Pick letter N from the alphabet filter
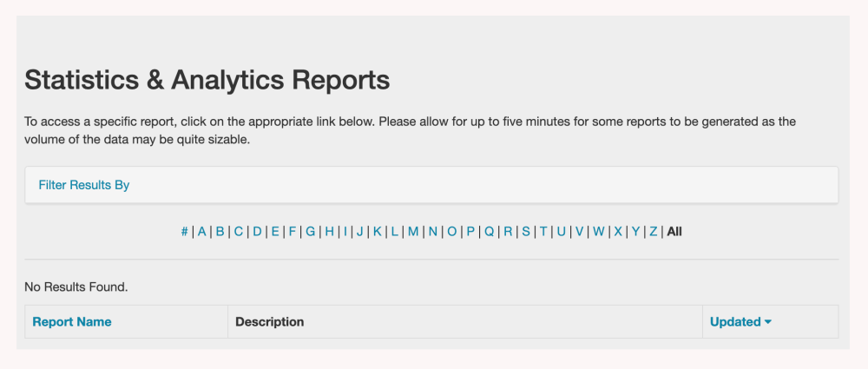This screenshot has width=868, height=369. tap(433, 232)
